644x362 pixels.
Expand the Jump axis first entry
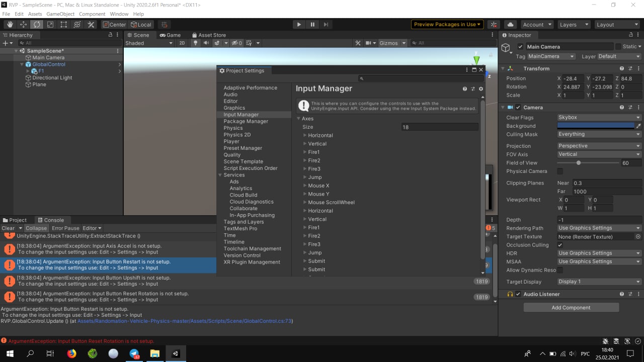pos(305,177)
